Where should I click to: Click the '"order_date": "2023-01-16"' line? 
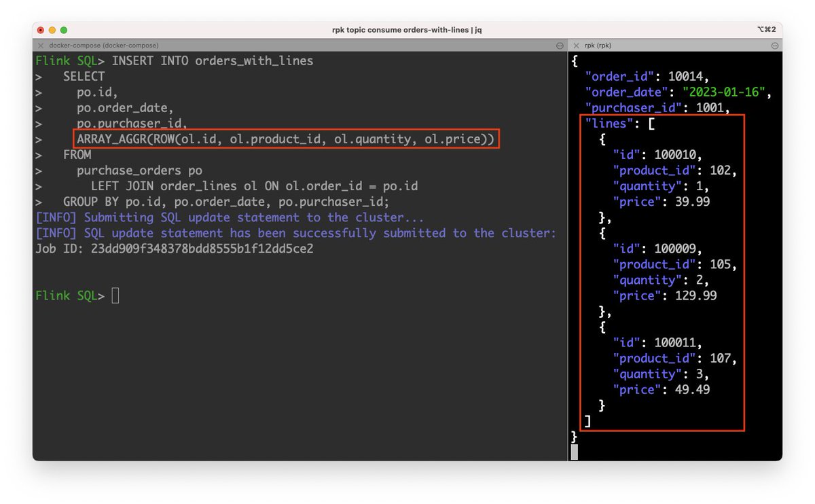coord(678,92)
